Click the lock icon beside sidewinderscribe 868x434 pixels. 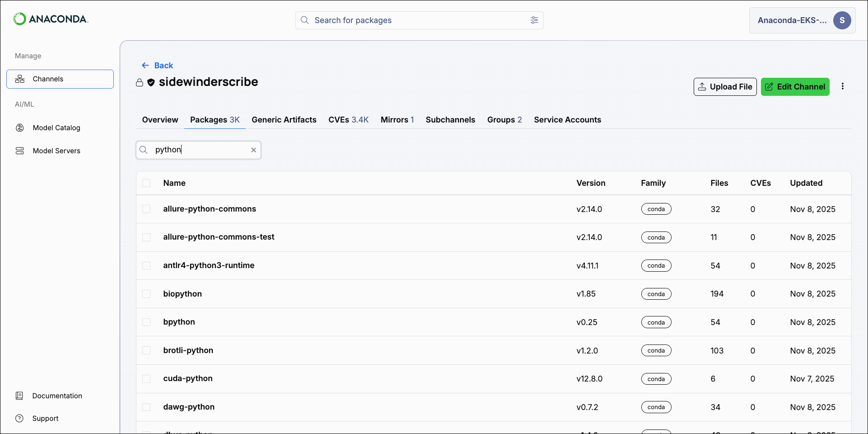(140, 83)
